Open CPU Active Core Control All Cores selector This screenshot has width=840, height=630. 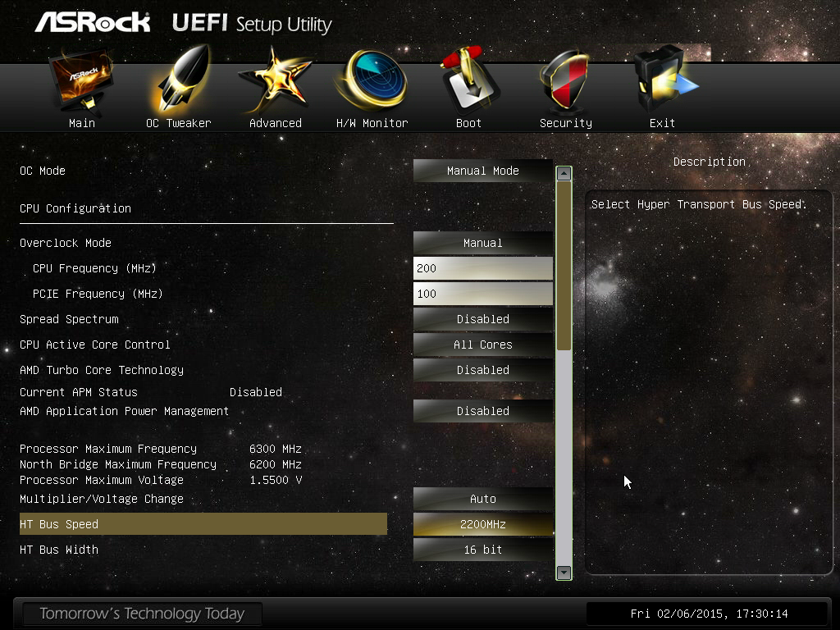coord(482,345)
